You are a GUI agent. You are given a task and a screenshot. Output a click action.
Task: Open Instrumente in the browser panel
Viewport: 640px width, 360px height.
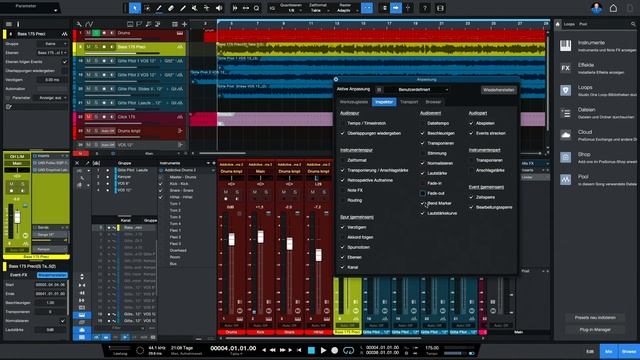[596, 46]
